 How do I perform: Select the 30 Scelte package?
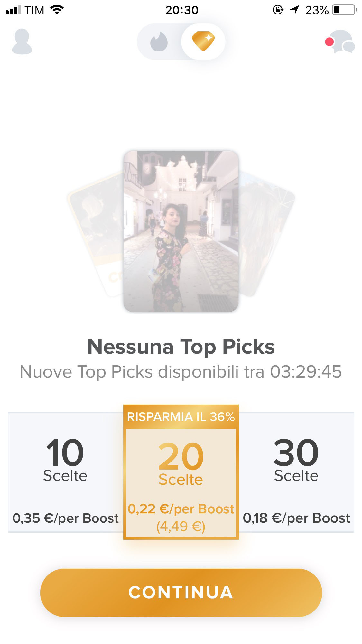[296, 472]
